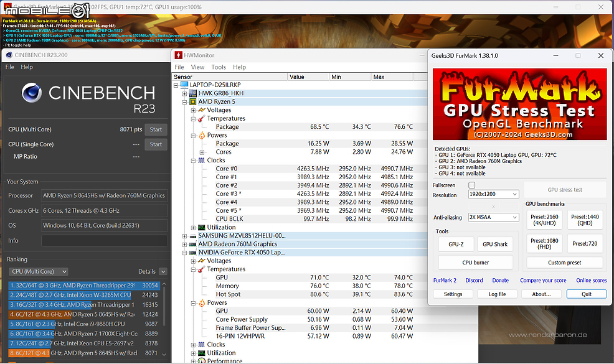Click the CPU Utilization chart icon
Viewport: 614px width, 364px height.
(202, 227)
